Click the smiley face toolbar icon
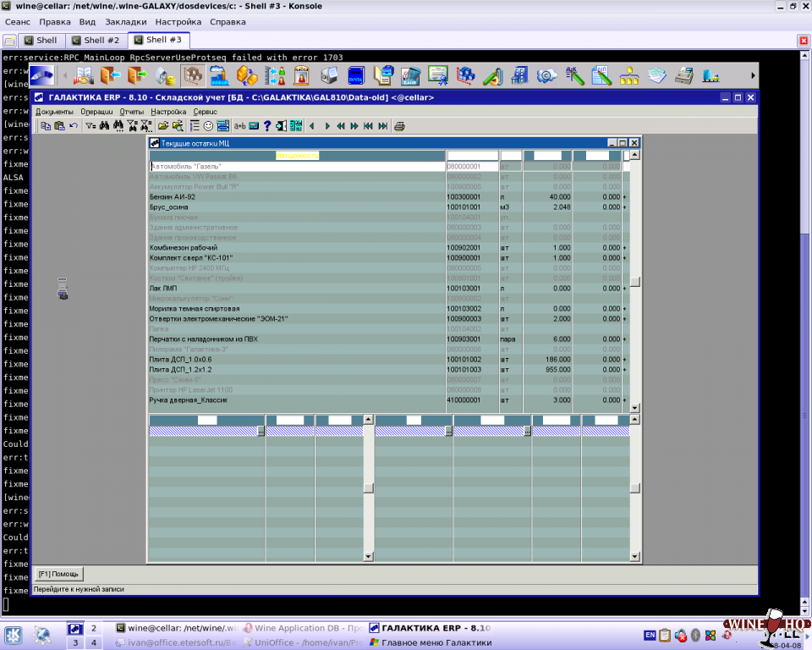The height and width of the screenshot is (650, 812). point(208,125)
